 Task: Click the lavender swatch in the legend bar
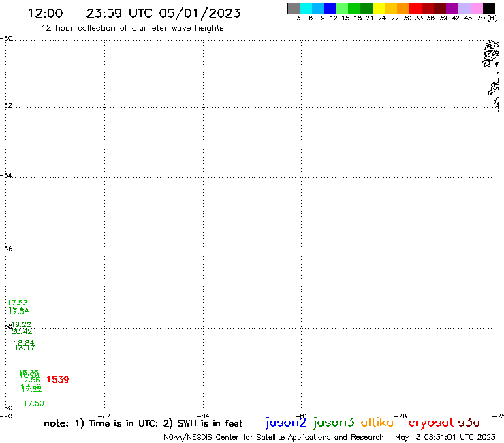(464, 9)
